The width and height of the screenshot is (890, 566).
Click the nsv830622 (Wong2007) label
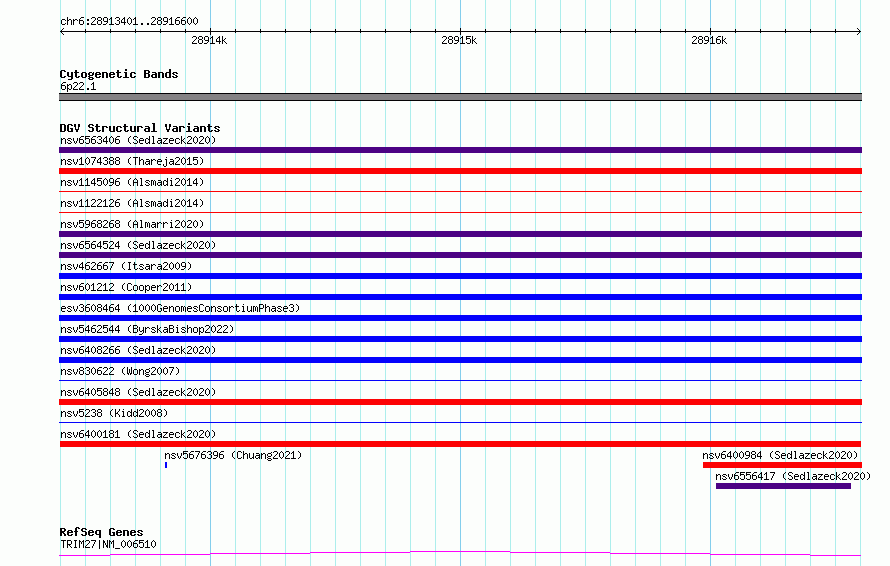coord(120,371)
